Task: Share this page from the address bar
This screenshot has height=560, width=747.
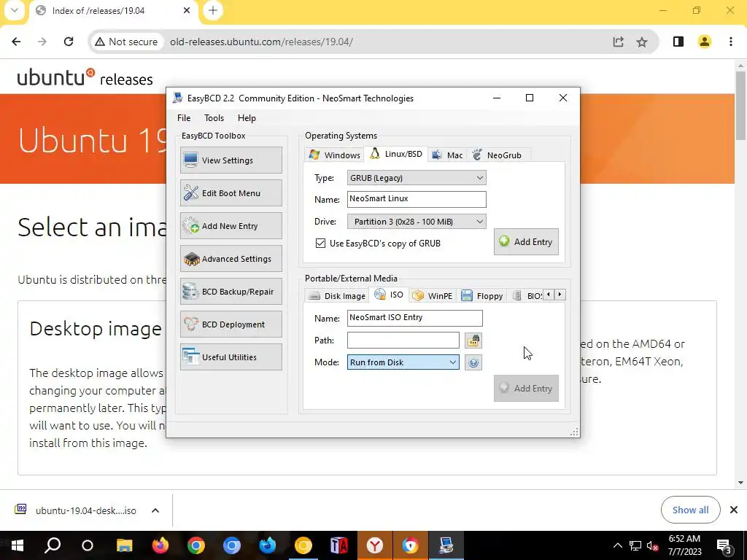Action: pyautogui.click(x=618, y=42)
